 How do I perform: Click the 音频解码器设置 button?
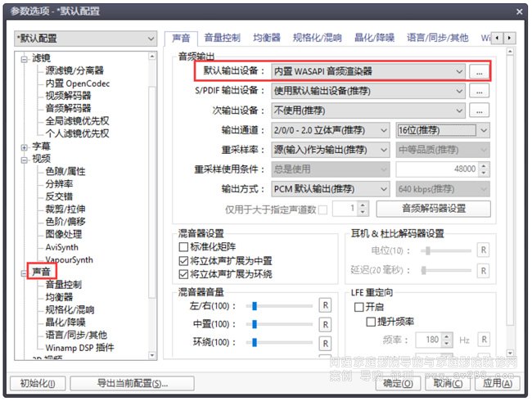(x=433, y=209)
